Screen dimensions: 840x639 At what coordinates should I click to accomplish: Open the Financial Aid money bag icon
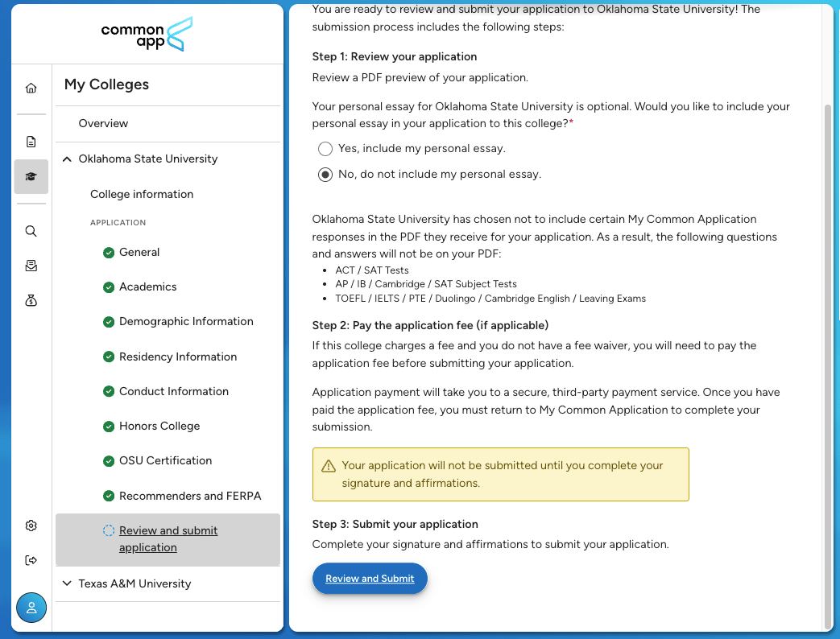(31, 300)
